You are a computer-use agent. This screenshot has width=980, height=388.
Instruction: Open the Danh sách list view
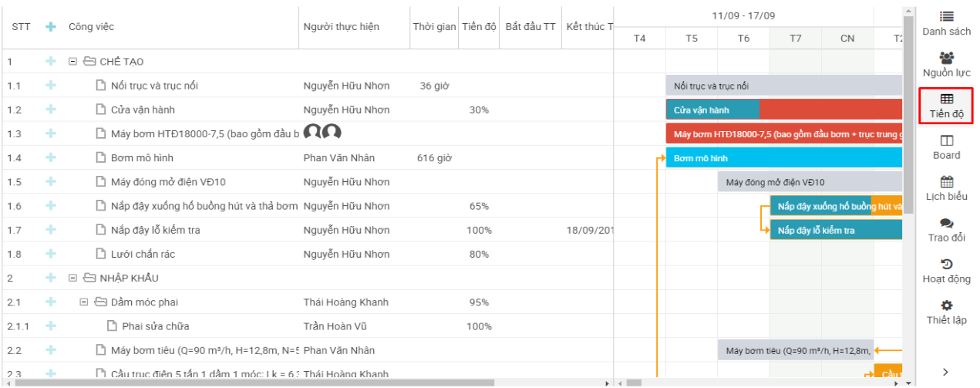click(x=946, y=23)
